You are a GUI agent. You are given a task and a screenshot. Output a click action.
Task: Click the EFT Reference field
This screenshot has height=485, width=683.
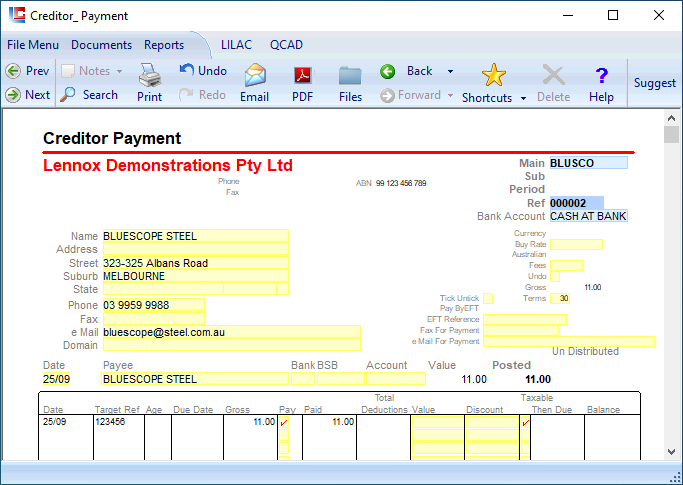[525, 319]
